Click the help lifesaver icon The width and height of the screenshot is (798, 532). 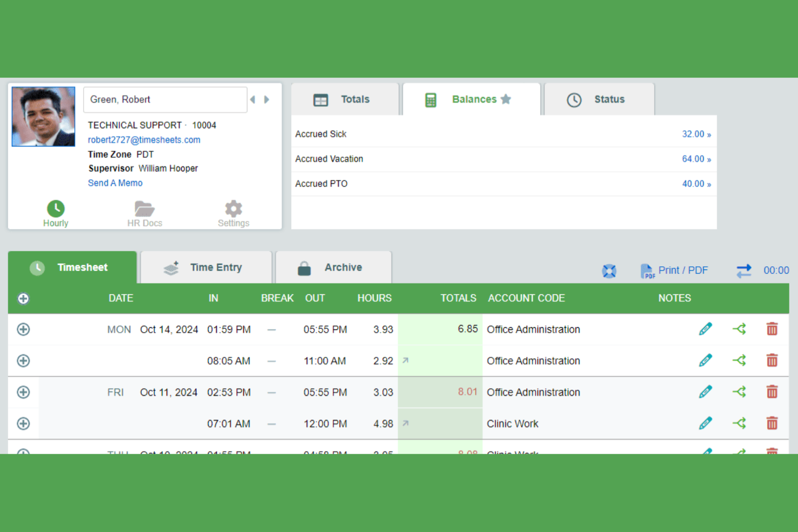tap(609, 271)
